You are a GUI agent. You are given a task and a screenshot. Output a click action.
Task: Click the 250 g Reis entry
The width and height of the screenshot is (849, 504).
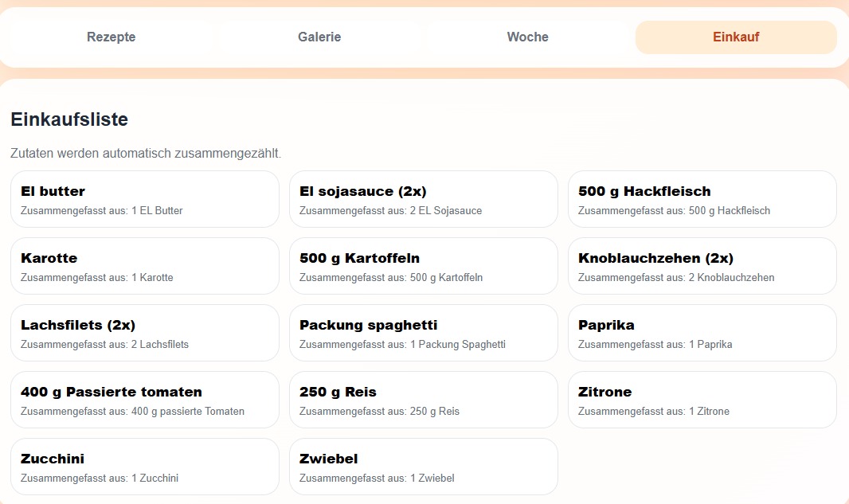coord(423,400)
